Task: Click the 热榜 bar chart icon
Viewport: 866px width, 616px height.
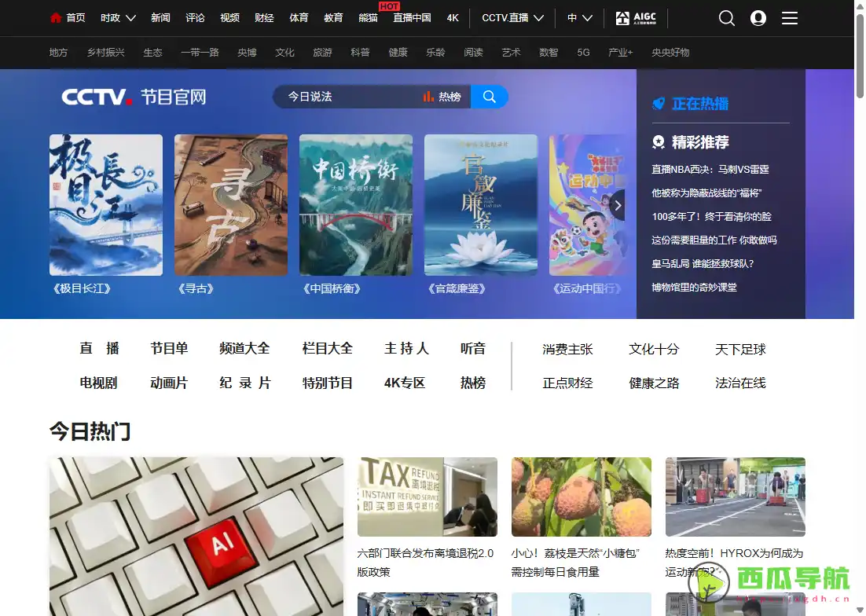Action: coord(428,97)
